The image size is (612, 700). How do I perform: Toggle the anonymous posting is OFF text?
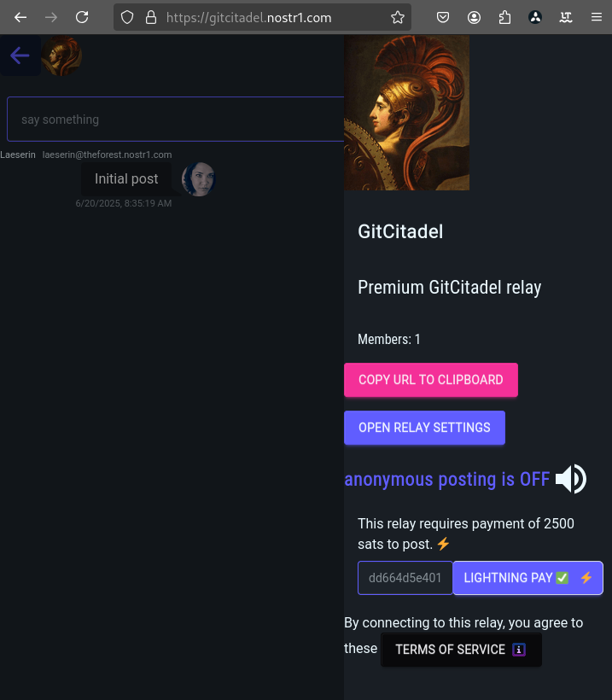click(x=446, y=479)
